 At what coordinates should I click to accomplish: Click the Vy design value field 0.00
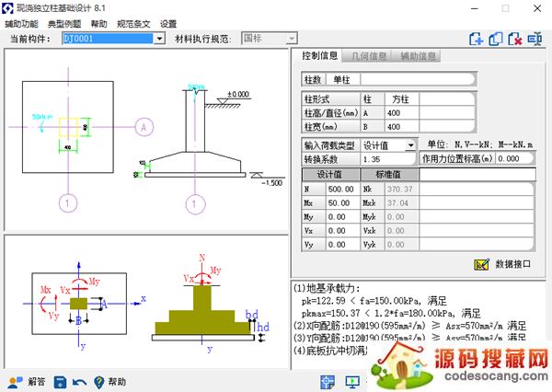pyautogui.click(x=342, y=245)
